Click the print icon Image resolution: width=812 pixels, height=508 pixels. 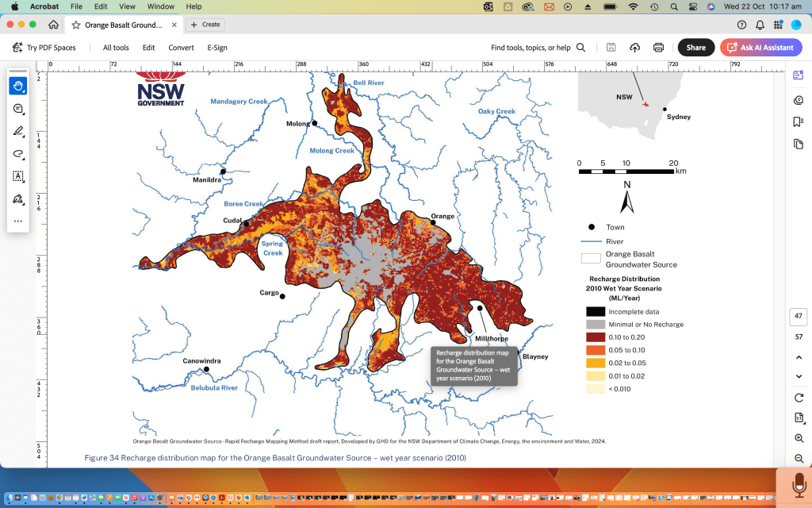(x=658, y=48)
